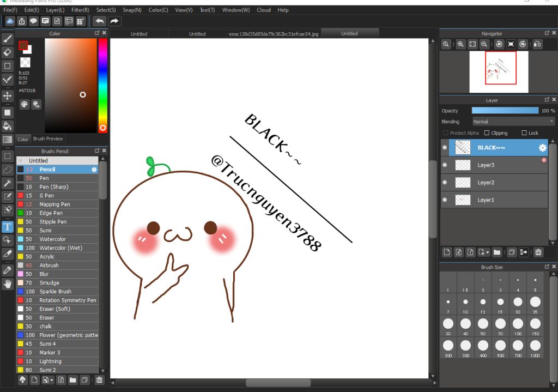Open the Window menu
The height and width of the screenshot is (392, 558).
tap(236, 10)
